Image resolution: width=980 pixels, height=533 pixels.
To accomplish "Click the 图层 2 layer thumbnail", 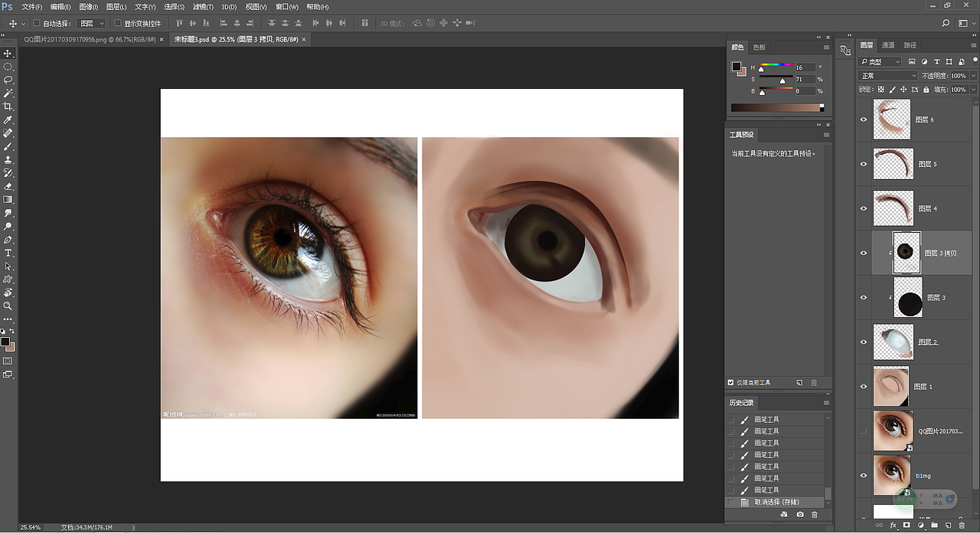I will click(x=893, y=342).
